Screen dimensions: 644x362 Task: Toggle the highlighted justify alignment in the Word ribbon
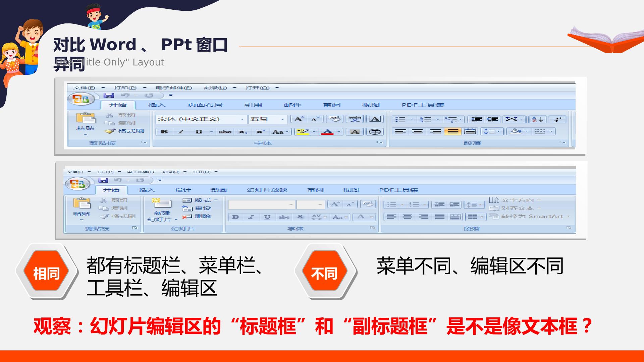[453, 131]
